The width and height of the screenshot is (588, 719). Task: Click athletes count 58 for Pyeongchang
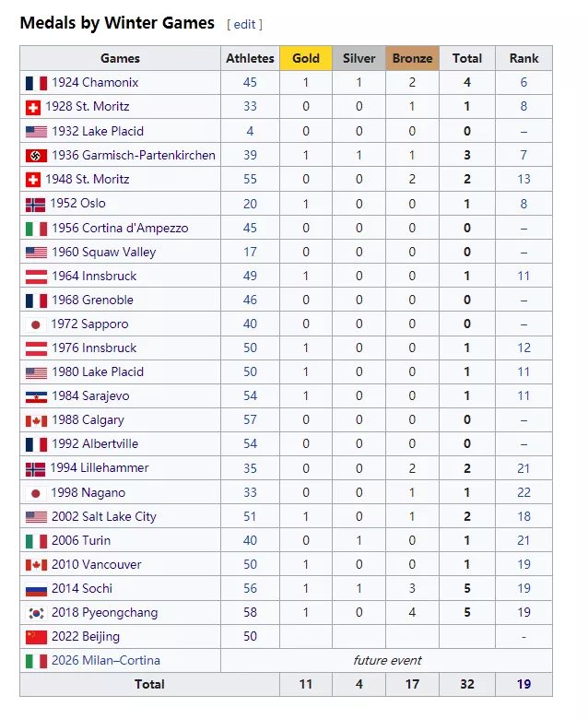pos(250,613)
